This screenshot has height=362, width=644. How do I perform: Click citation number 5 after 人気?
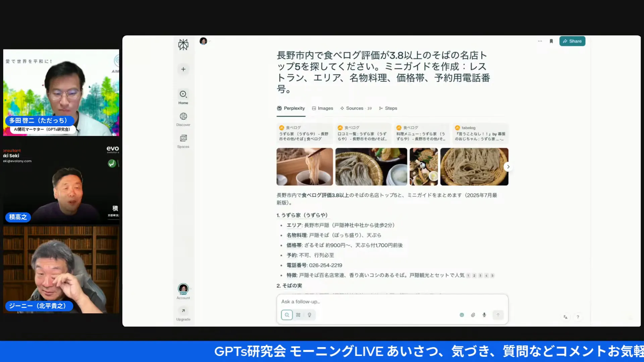[x=492, y=276]
